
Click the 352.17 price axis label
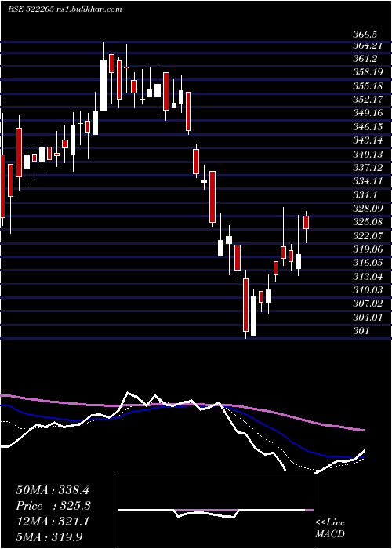tap(368, 100)
